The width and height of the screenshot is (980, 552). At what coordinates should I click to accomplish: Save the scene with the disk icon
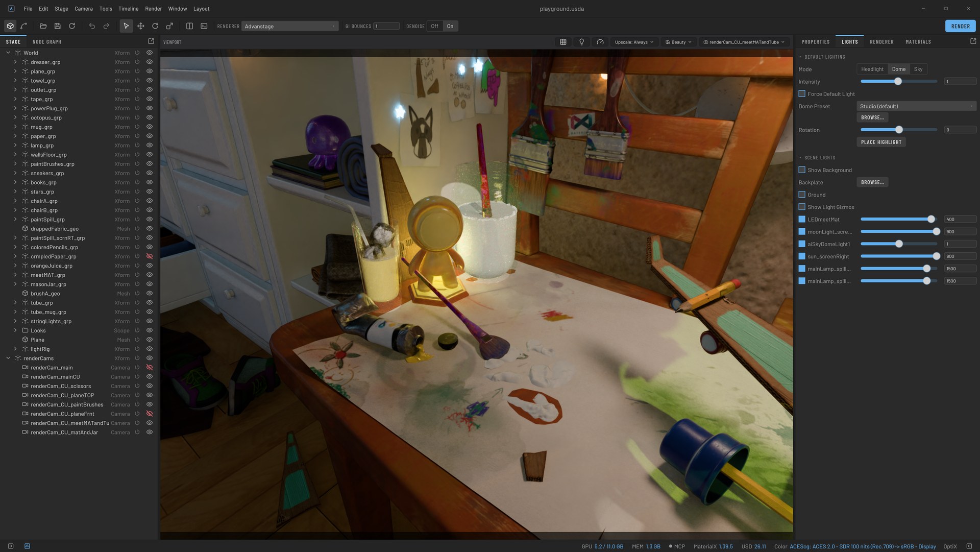57,26
